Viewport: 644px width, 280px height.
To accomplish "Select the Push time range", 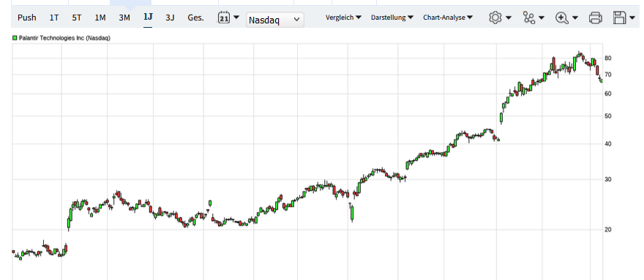I will click(26, 18).
